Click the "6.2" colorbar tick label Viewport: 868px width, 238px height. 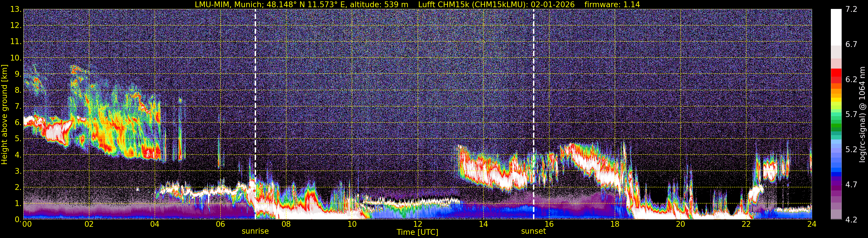tap(851, 79)
